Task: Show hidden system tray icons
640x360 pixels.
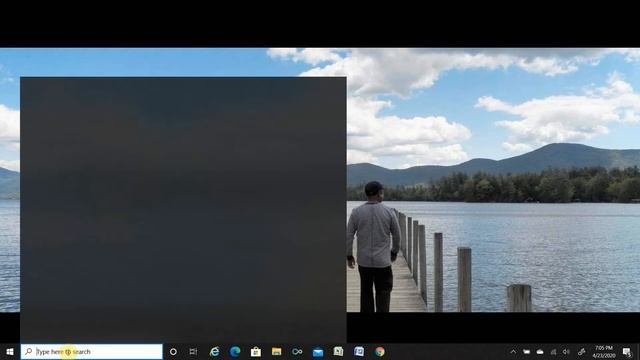Action: [x=513, y=351]
